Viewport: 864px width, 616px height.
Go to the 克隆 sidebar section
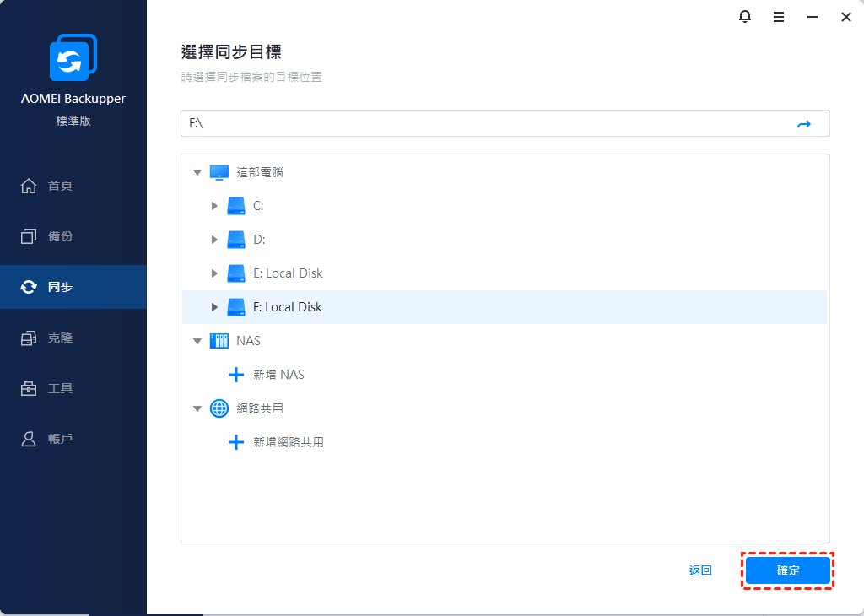pos(60,338)
